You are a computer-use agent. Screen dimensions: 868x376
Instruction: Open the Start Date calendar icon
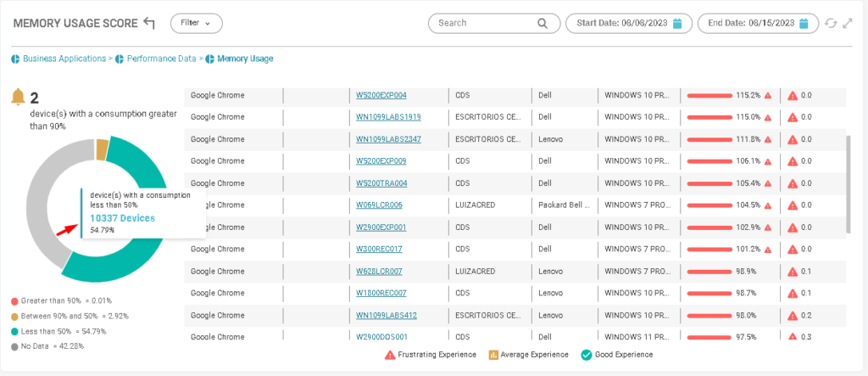pyautogui.click(x=677, y=23)
